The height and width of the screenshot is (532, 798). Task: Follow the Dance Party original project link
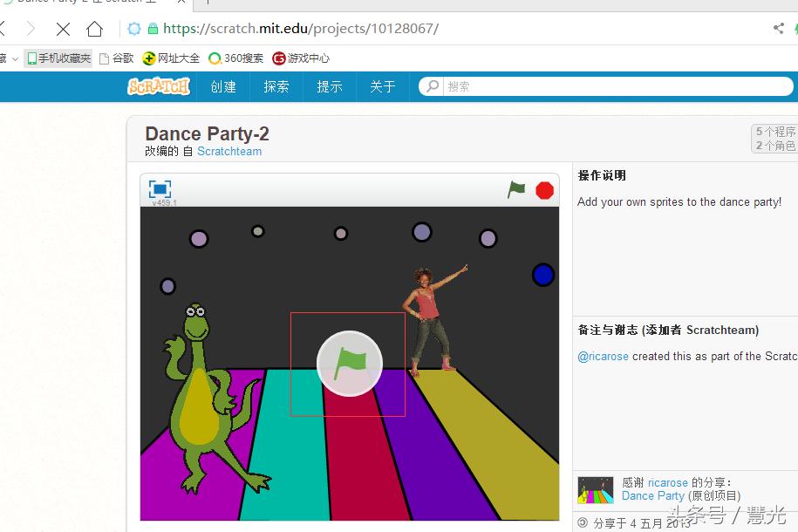click(x=652, y=495)
